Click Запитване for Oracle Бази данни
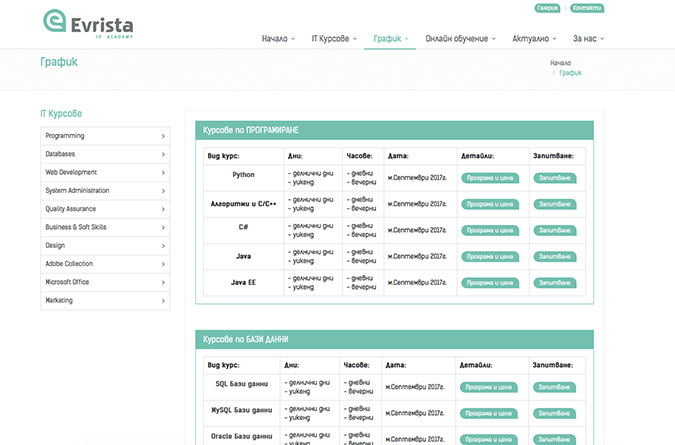675x445 pixels. coord(554,440)
